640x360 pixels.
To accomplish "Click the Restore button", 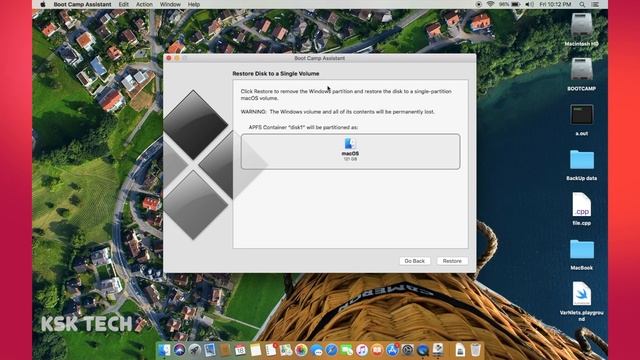I will [x=452, y=261].
